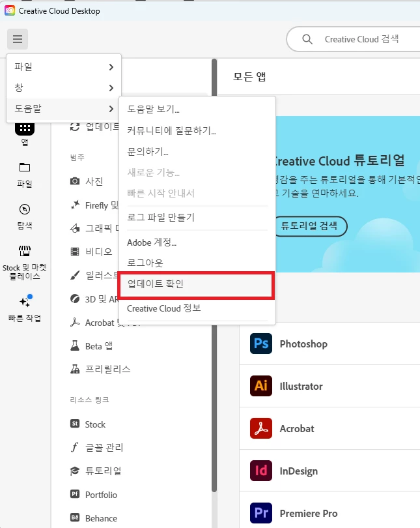The height and width of the screenshot is (528, 420).
Task: Click the Firefly sparkle category icon
Action: (75, 205)
